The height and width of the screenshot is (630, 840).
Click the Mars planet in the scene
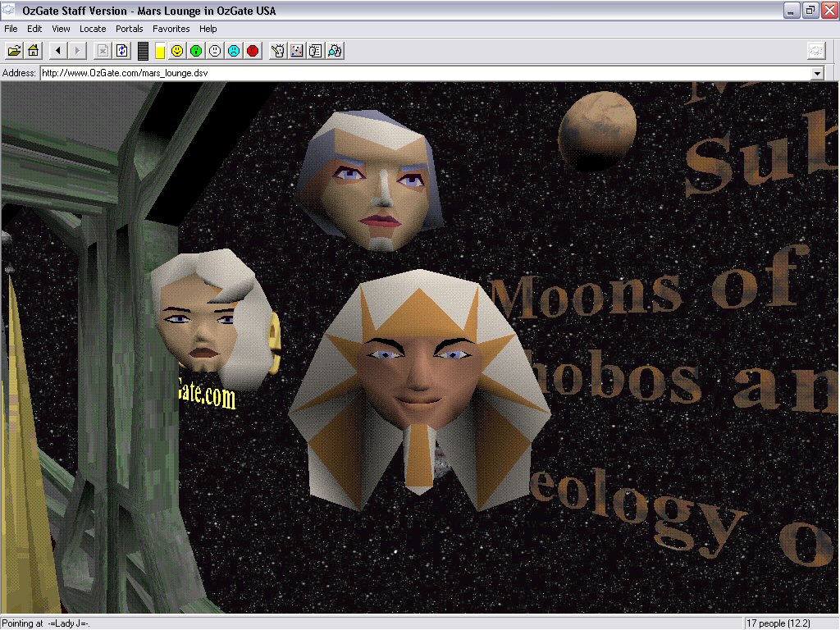596,129
